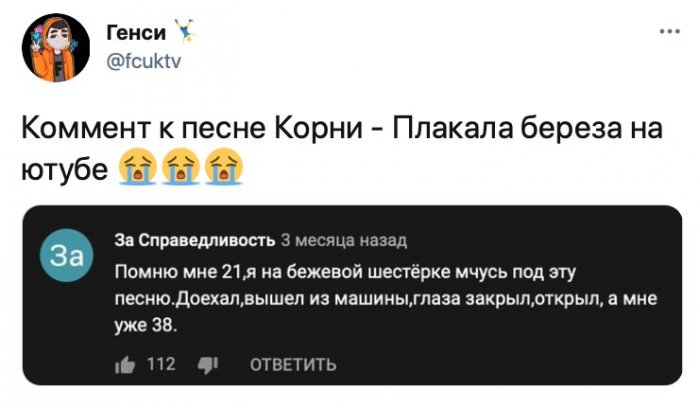Open commenter name За Справедливость
This screenshot has width=700, height=407.
click(x=194, y=240)
